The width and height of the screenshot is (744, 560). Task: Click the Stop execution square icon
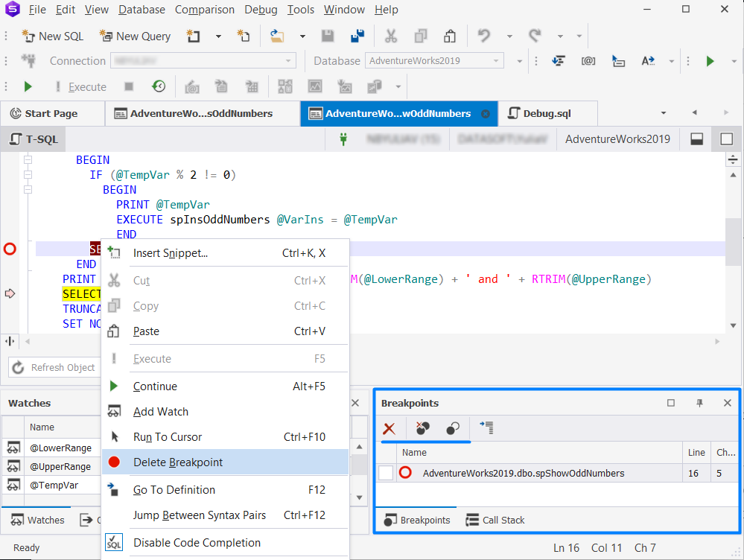(x=129, y=86)
